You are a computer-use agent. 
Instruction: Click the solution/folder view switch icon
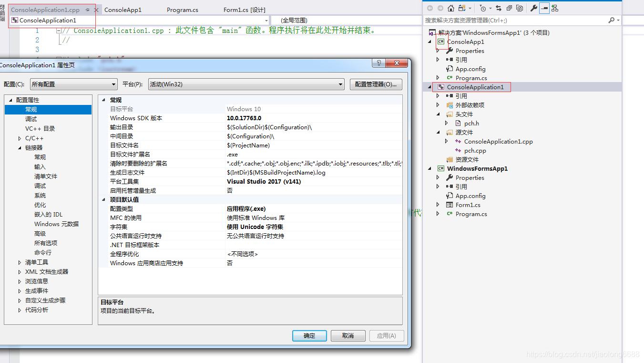(462, 8)
